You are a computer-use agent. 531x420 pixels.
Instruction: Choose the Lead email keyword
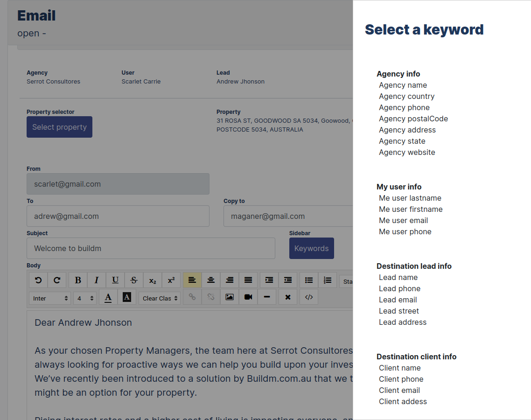click(398, 300)
